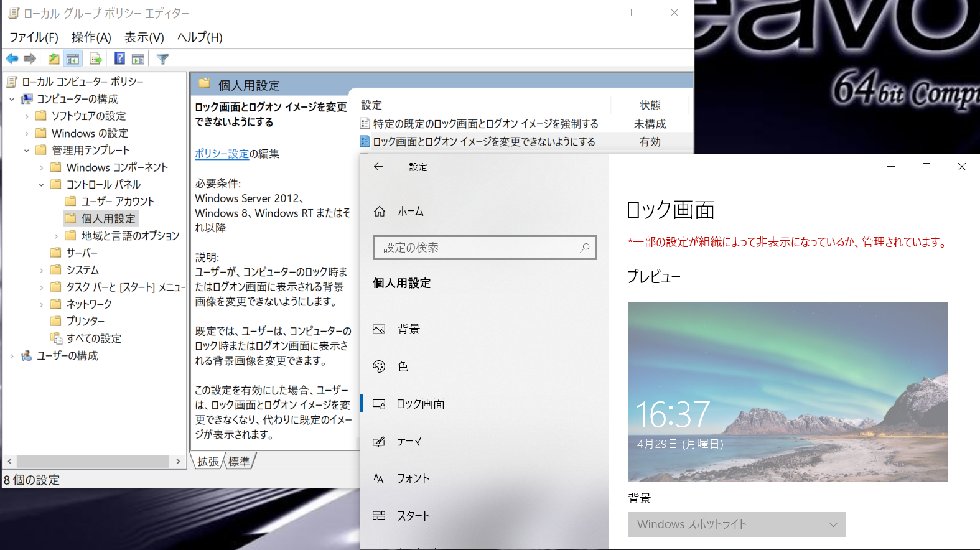Image resolution: width=980 pixels, height=550 pixels.
Task: Select policy 特定の既定のロック画面とログオン イメージを強制する
Action: [485, 124]
